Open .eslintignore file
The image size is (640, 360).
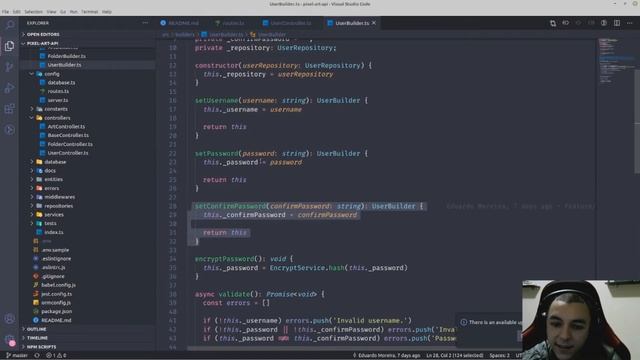56,259
